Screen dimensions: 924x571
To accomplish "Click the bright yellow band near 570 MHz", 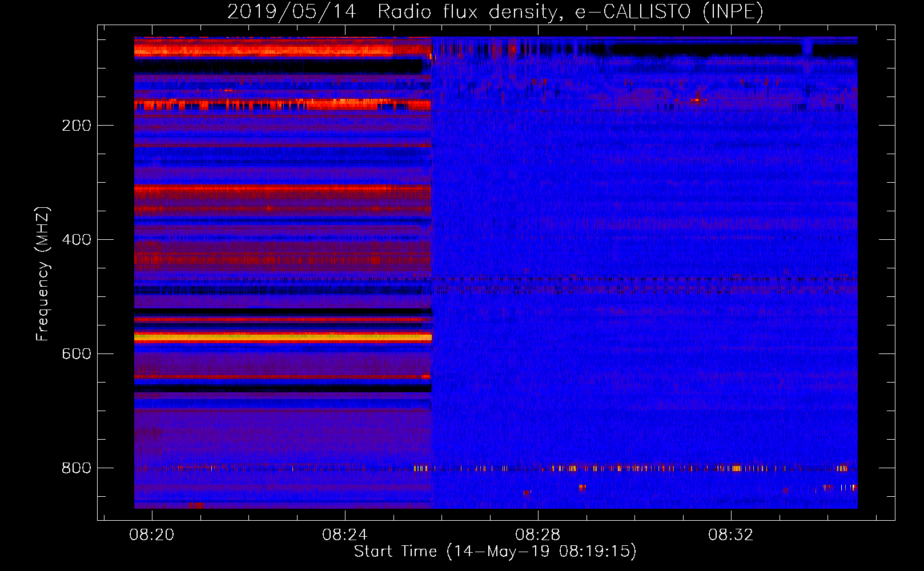I will tap(283, 337).
